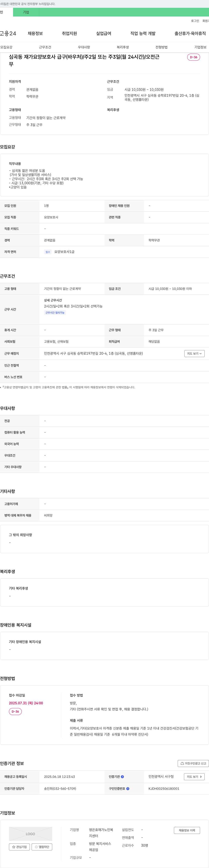Add company via 관심기업 star button
The image size is (209, 868).
click(x=19, y=847)
